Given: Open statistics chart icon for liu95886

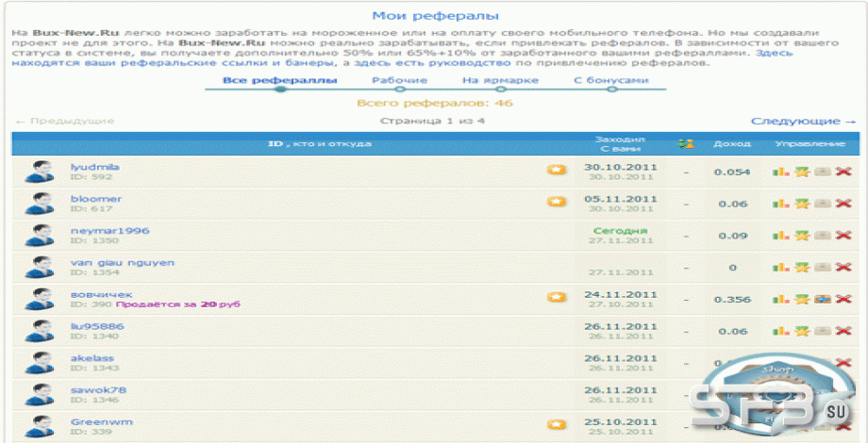Looking at the screenshot, I should pyautogui.click(x=781, y=331).
